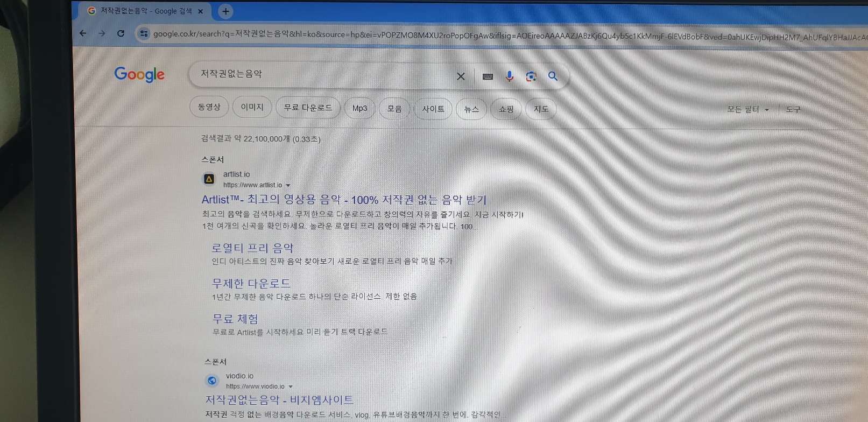The width and height of the screenshot is (868, 422).
Task: Click the Google logo
Action: (139, 74)
